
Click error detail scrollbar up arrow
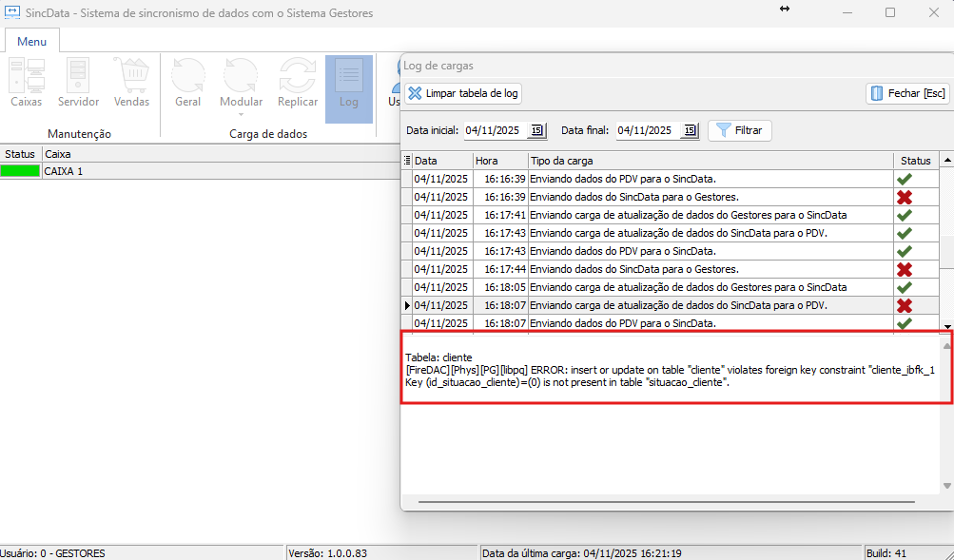click(946, 346)
